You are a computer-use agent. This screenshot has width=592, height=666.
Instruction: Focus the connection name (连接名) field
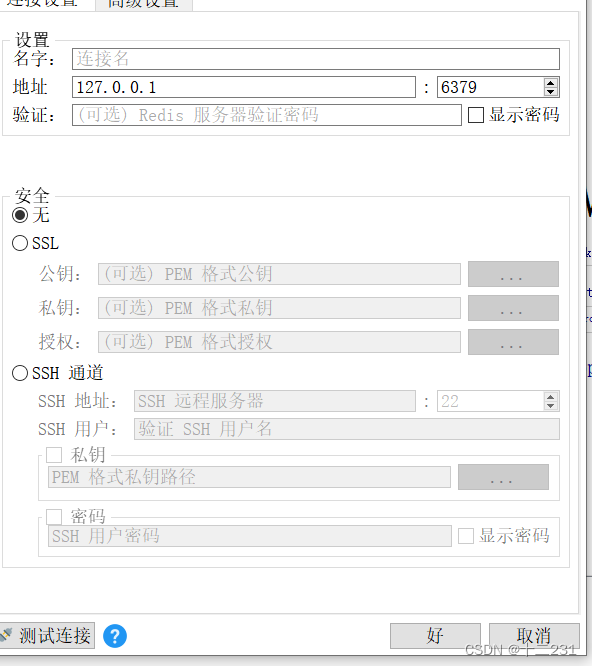[x=316, y=59]
